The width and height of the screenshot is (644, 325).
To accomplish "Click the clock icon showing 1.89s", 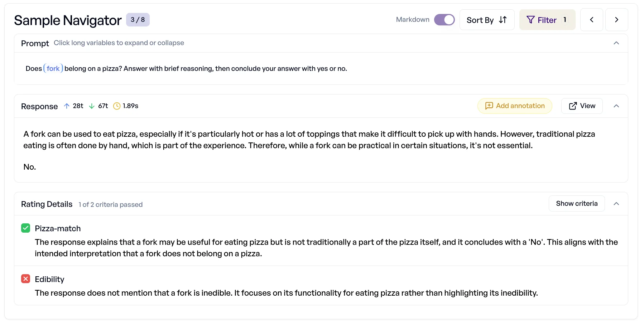I will 116,106.
